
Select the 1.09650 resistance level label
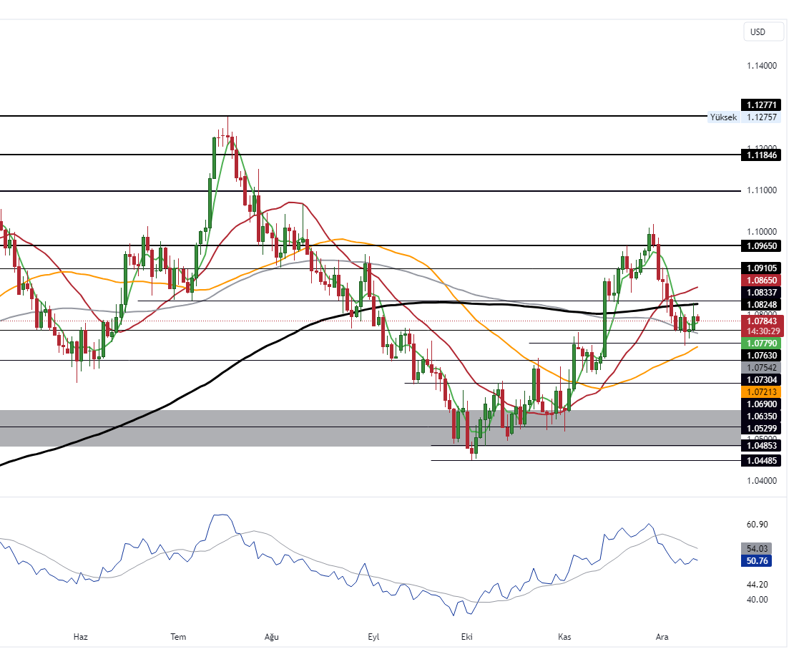point(763,245)
